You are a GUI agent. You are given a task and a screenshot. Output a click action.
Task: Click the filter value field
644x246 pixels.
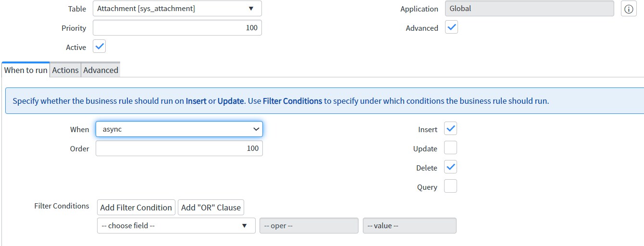click(409, 226)
